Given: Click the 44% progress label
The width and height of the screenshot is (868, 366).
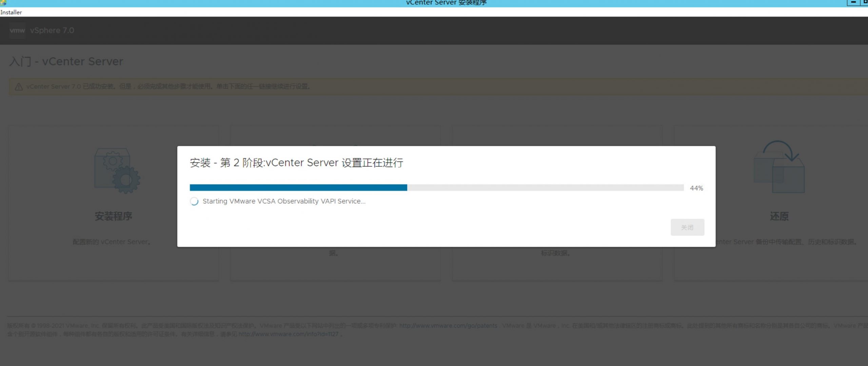Looking at the screenshot, I should pyautogui.click(x=696, y=188).
